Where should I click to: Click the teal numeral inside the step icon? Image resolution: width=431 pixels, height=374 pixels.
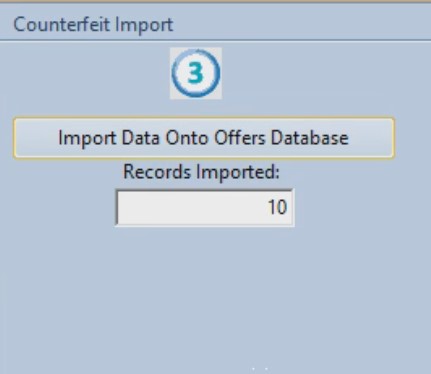pyautogui.click(x=196, y=73)
